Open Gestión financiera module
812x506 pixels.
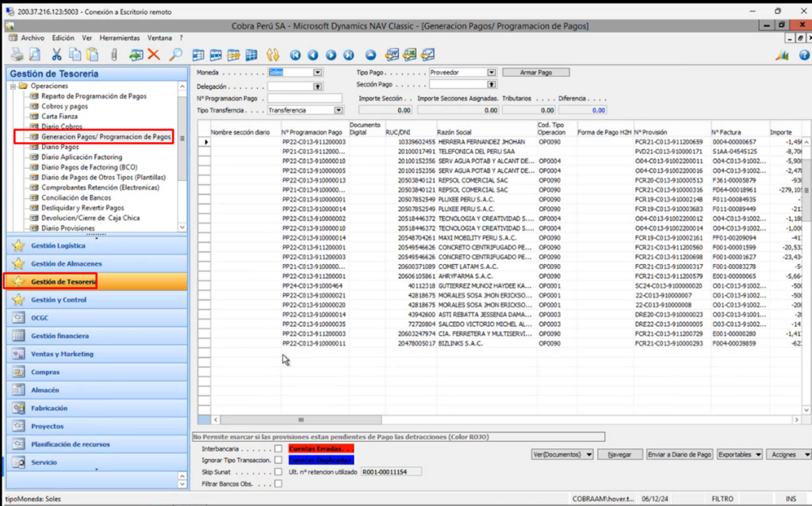coord(97,336)
